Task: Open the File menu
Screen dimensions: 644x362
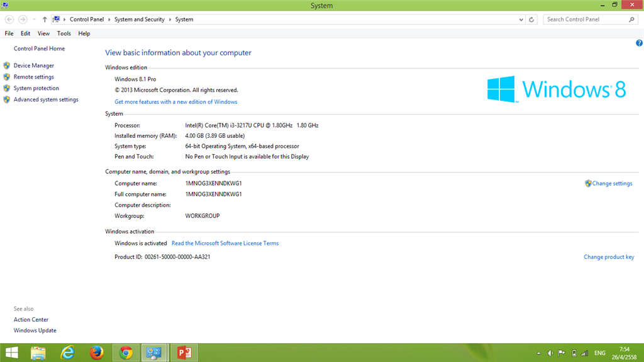Action: point(9,33)
